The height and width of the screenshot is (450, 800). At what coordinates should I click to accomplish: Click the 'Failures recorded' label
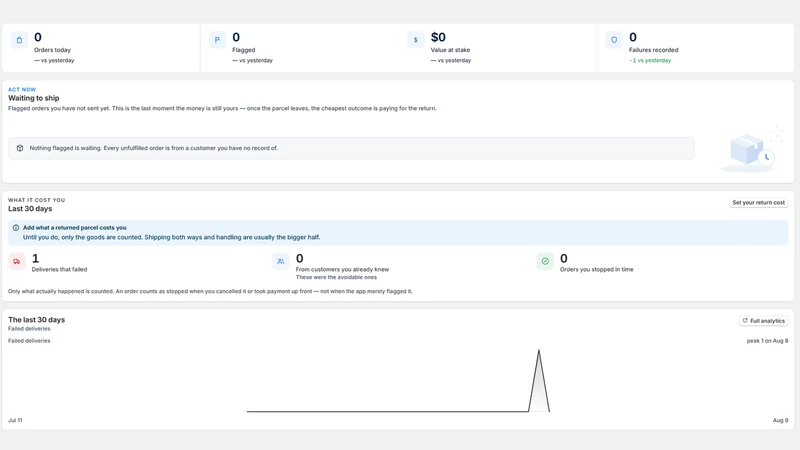[x=654, y=50]
